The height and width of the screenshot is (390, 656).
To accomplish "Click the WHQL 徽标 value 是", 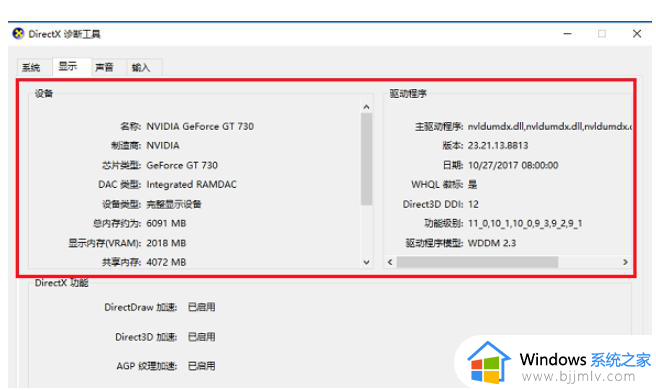I will tap(472, 185).
